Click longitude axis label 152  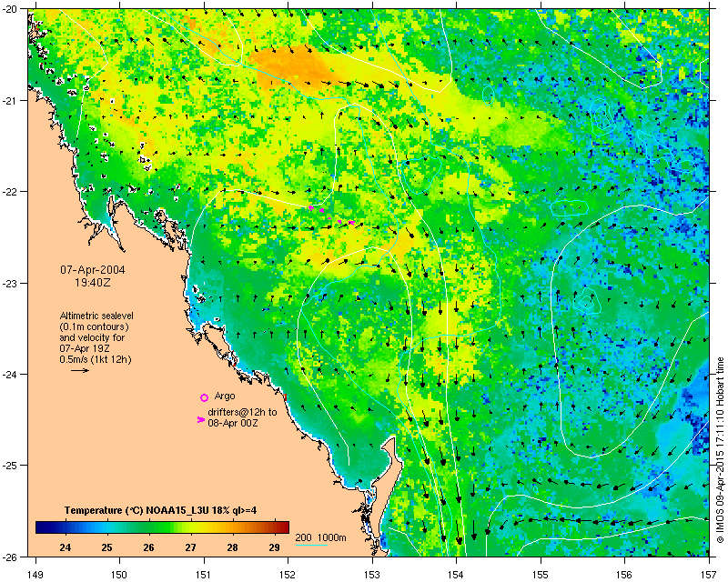click(x=288, y=574)
